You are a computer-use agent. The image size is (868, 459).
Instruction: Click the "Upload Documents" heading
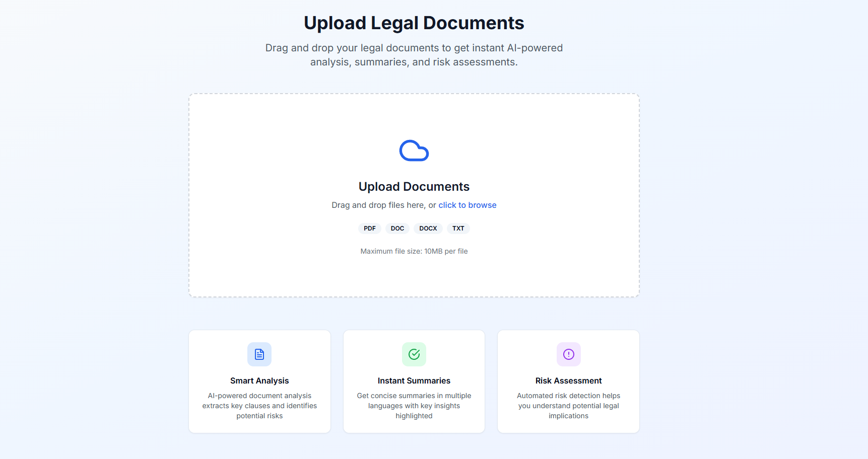pyautogui.click(x=414, y=187)
